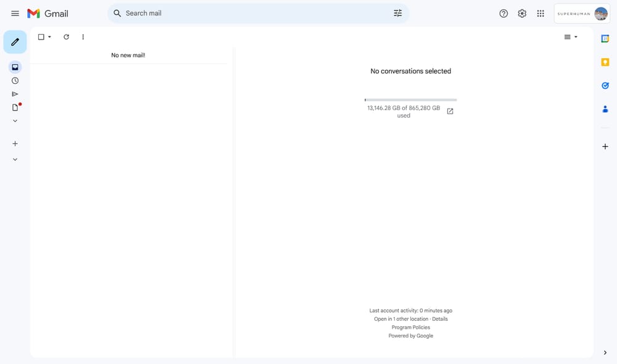The width and height of the screenshot is (617, 364).
Task: Toggle the select-all conversations checkbox
Action: coord(40,36)
